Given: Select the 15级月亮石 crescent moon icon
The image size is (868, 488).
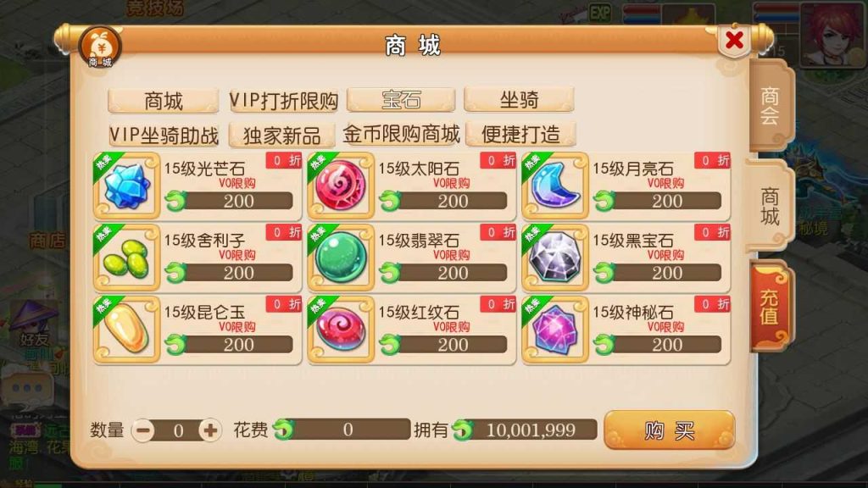Looking at the screenshot, I should point(555,186).
